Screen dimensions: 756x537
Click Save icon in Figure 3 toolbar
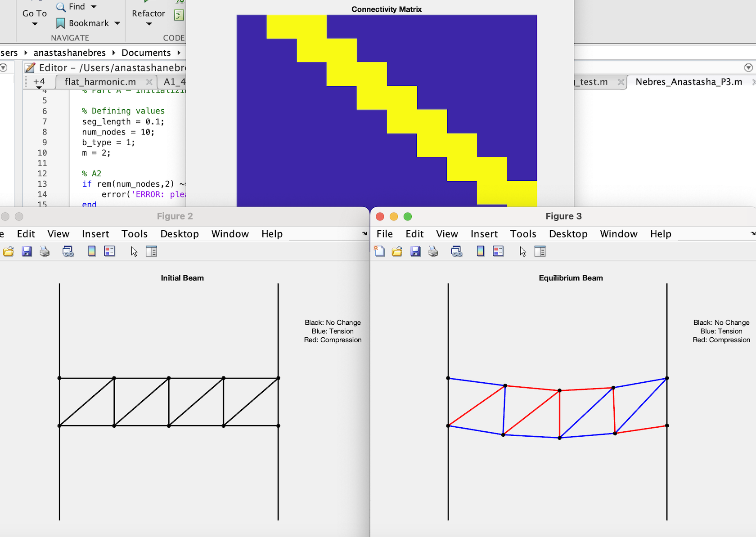[x=415, y=251]
